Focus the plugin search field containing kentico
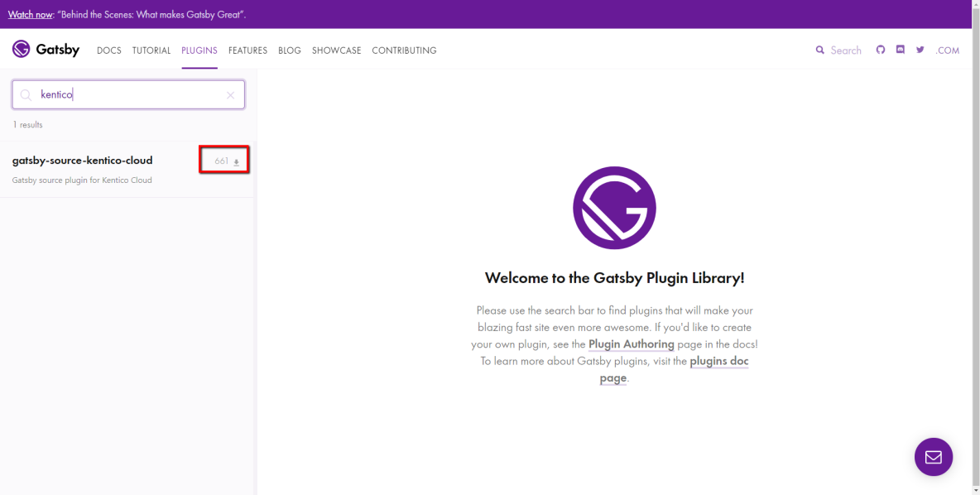980x495 pixels. click(x=128, y=95)
